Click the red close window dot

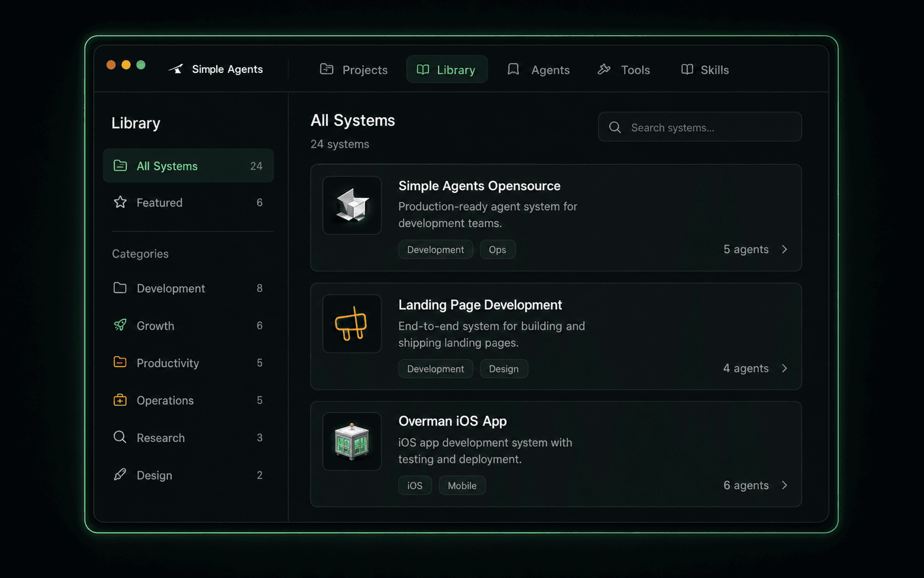click(x=111, y=65)
